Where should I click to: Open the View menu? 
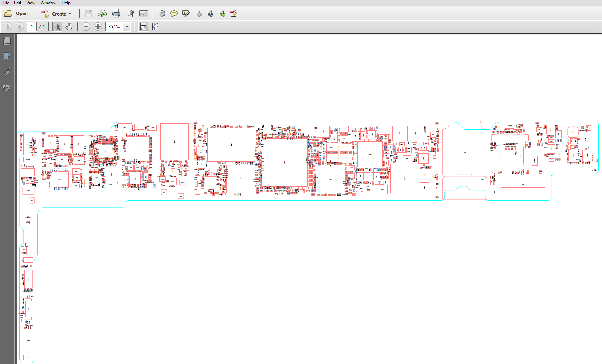pos(31,3)
